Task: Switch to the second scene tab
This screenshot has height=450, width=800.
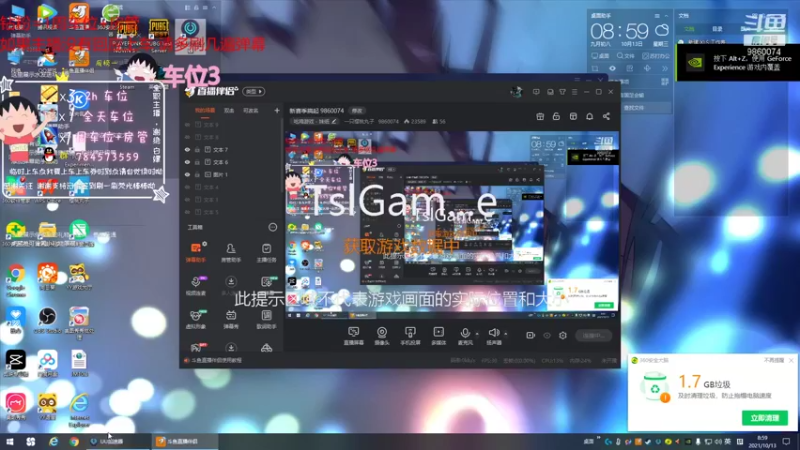Action: point(229,110)
